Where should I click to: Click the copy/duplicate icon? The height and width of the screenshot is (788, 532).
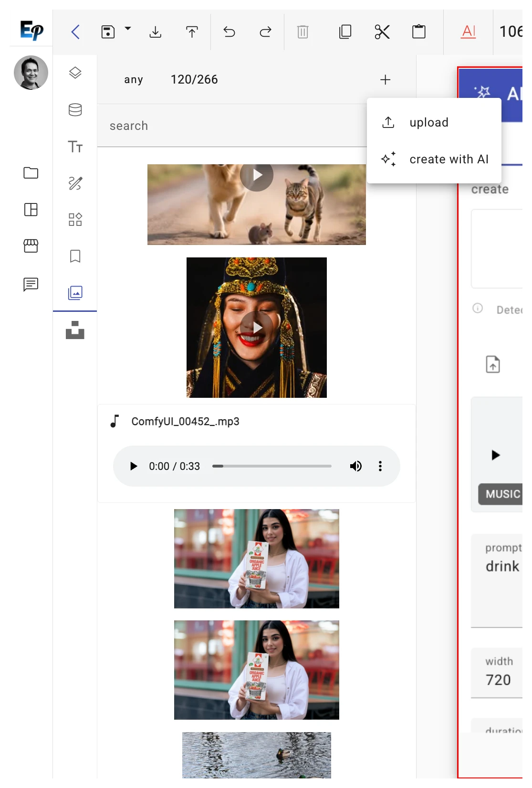pos(345,32)
